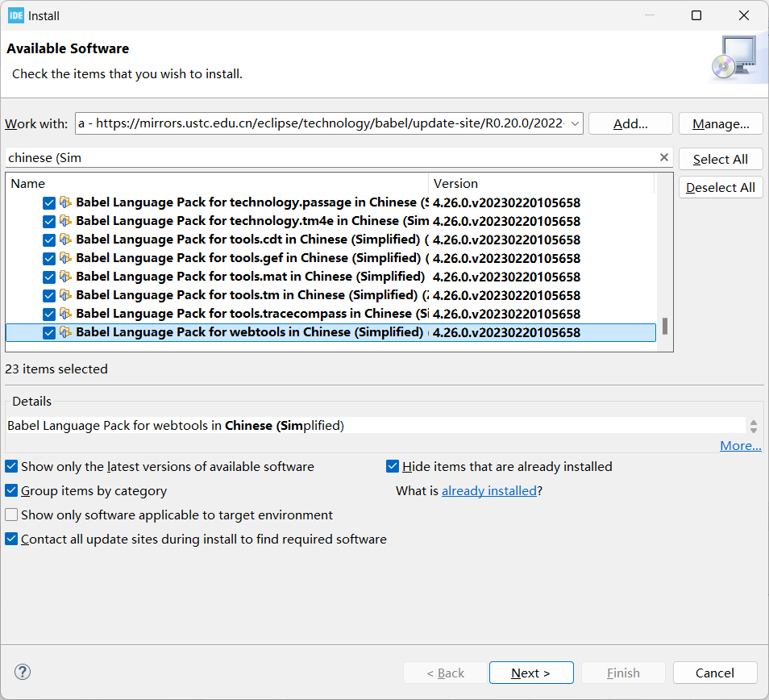This screenshot has width=769, height=700.
Task: Click the Details text for webtools pack
Action: pos(176,425)
